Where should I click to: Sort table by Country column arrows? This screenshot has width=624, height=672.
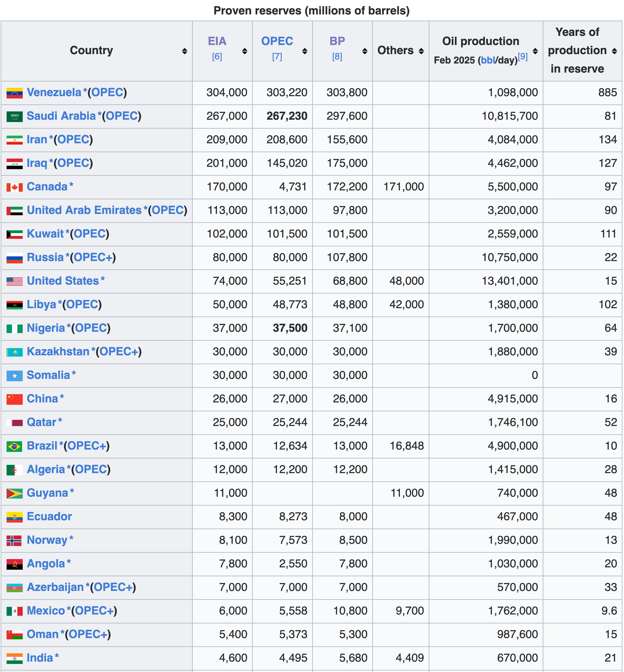(x=184, y=51)
